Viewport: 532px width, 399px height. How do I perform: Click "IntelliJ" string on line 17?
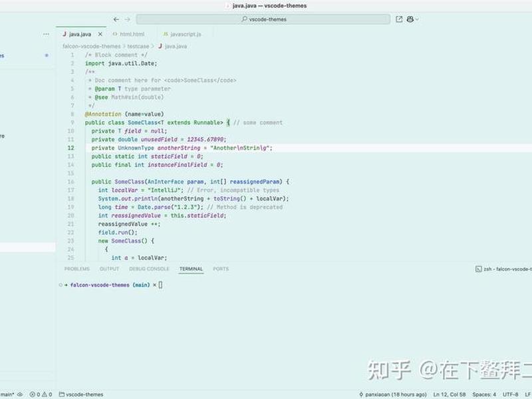tap(164, 190)
